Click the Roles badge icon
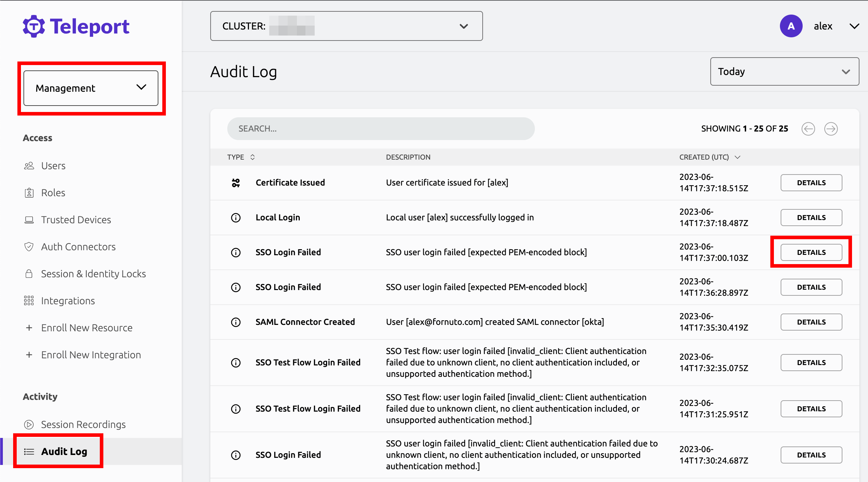 pyautogui.click(x=29, y=192)
